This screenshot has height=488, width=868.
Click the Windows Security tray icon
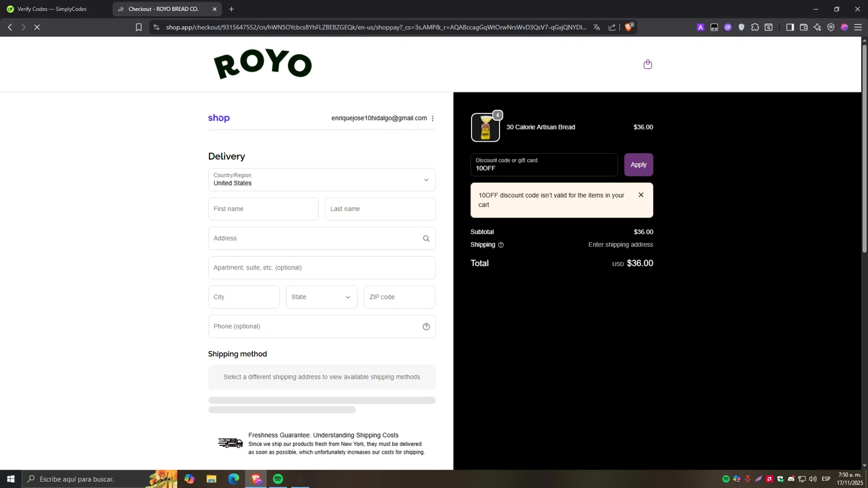pos(780,479)
